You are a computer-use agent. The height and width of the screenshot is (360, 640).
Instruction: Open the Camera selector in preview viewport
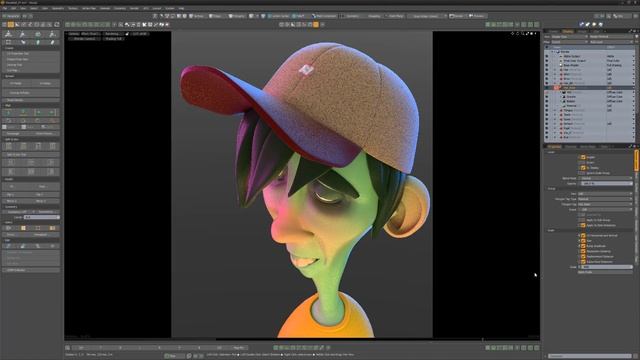pos(74,34)
